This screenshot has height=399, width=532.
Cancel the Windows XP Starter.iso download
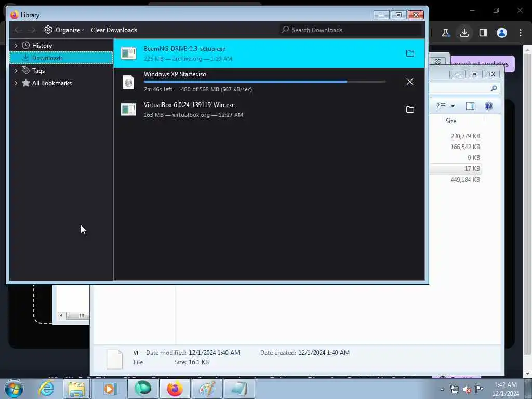tap(410, 82)
